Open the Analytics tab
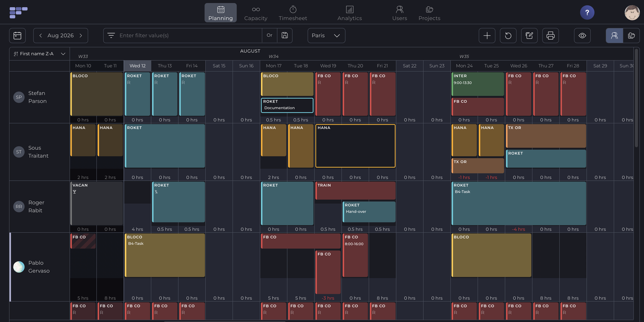This screenshot has height=322, width=644. 349,13
